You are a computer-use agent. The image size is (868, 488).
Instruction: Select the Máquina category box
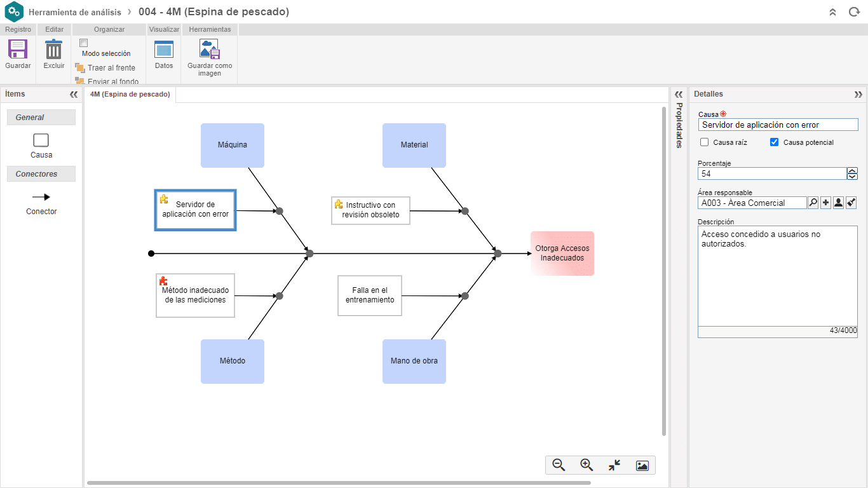(233, 146)
